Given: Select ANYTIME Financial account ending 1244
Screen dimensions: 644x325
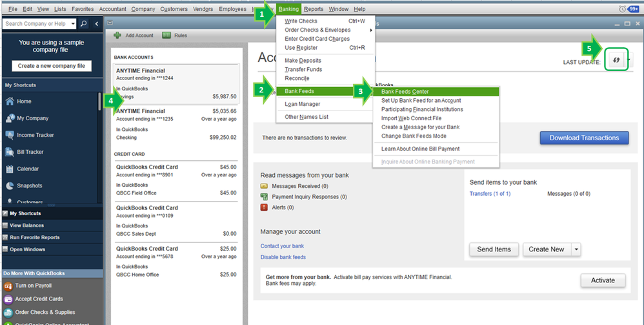Looking at the screenshot, I should 176,84.
